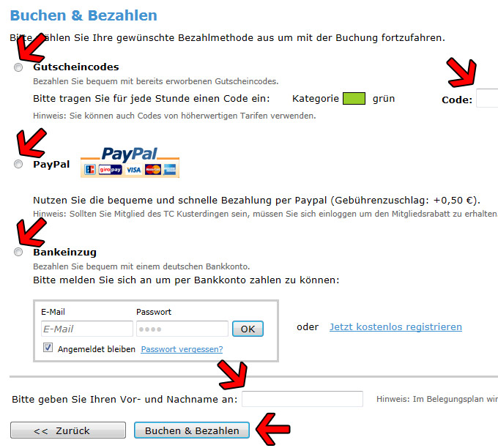Toggle the Angemeldet bleiben checkbox
Viewport: 498px width, 448px height.
[x=48, y=348]
